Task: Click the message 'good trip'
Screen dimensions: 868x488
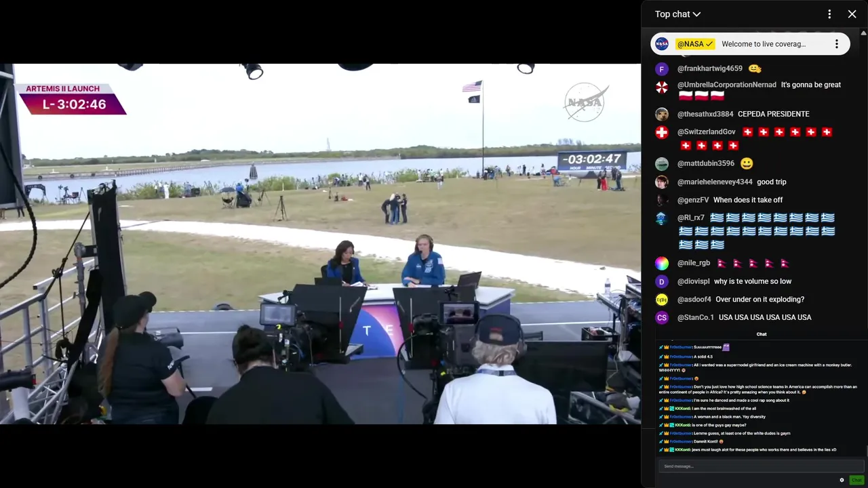Action: click(x=772, y=182)
